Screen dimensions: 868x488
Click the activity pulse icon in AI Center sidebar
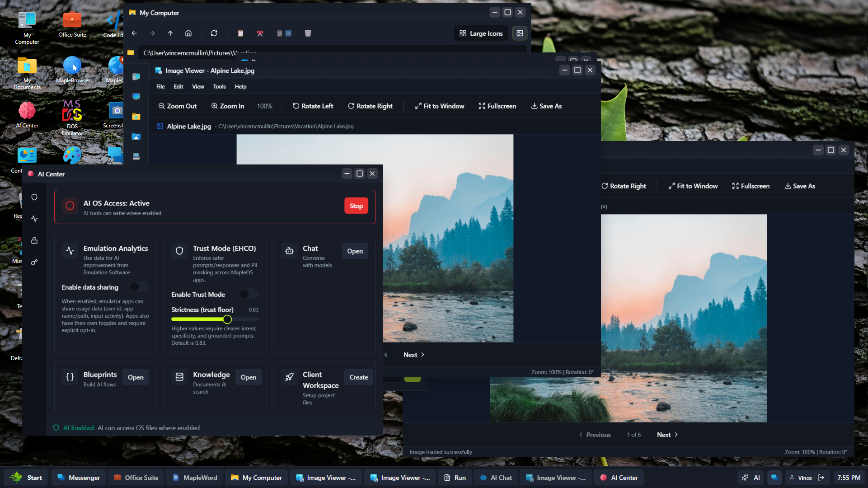[34, 219]
